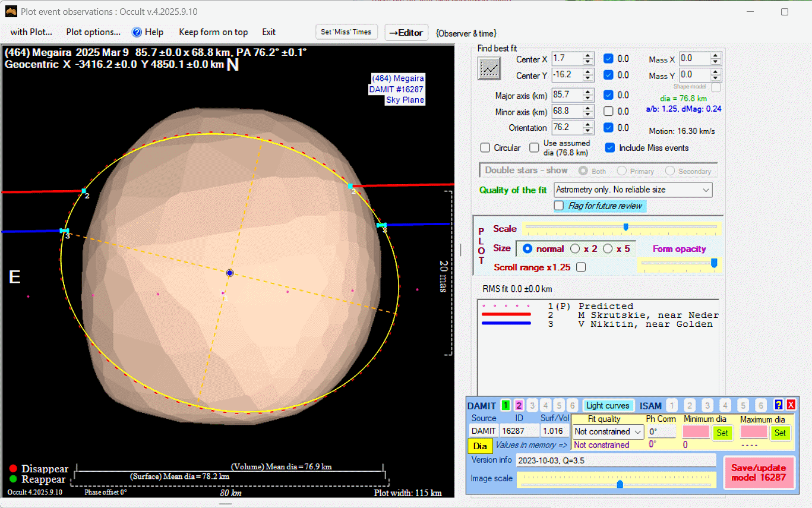Open the blue Help question mark icon
812x508 pixels.
(x=137, y=32)
